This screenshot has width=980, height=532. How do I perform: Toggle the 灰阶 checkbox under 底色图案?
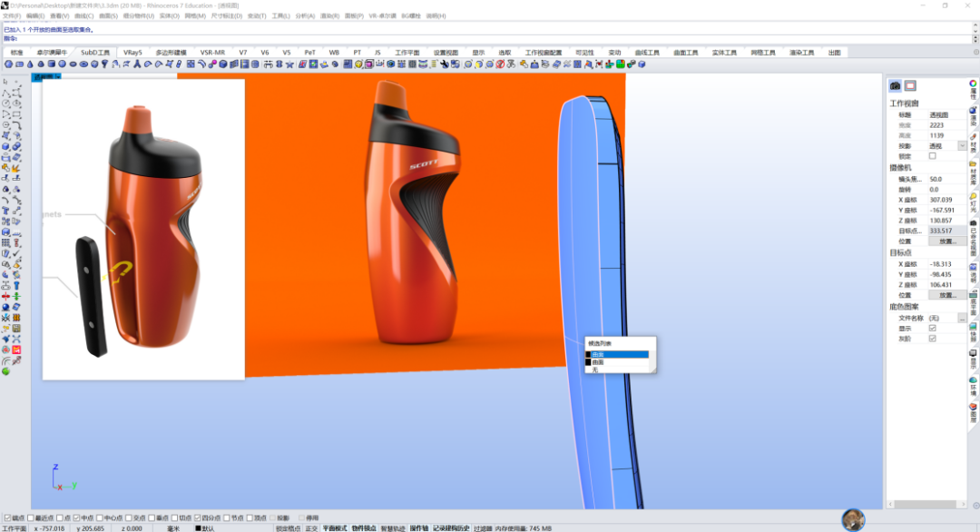pos(933,339)
